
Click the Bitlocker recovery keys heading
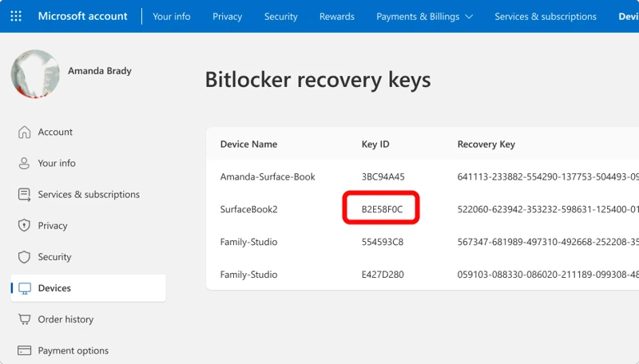click(318, 80)
